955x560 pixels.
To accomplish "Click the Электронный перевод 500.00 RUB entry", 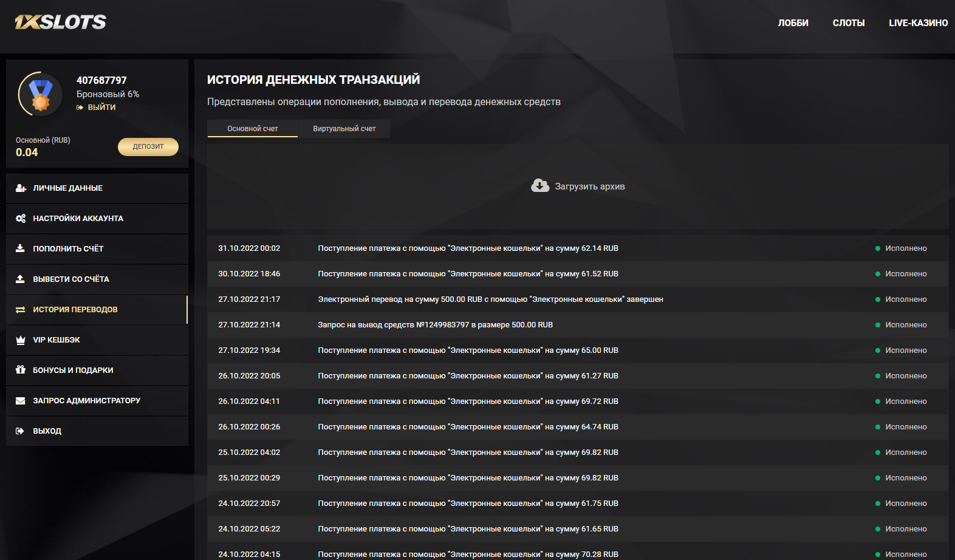I will tap(490, 299).
